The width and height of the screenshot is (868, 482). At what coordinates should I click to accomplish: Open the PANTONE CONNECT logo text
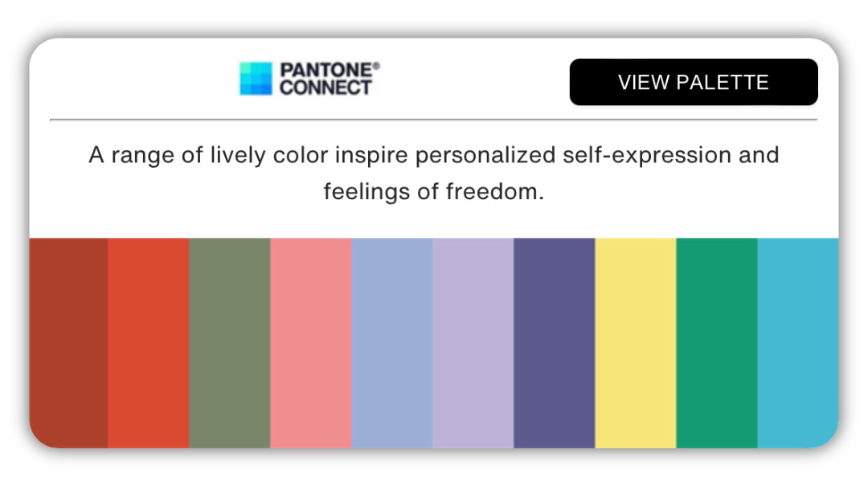click(330, 79)
